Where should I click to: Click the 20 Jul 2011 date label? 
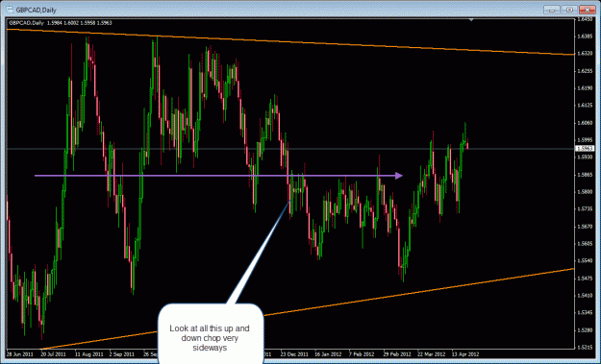click(x=54, y=354)
